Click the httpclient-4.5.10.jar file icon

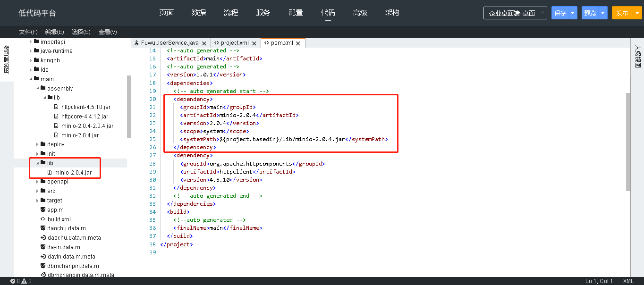click(x=57, y=107)
